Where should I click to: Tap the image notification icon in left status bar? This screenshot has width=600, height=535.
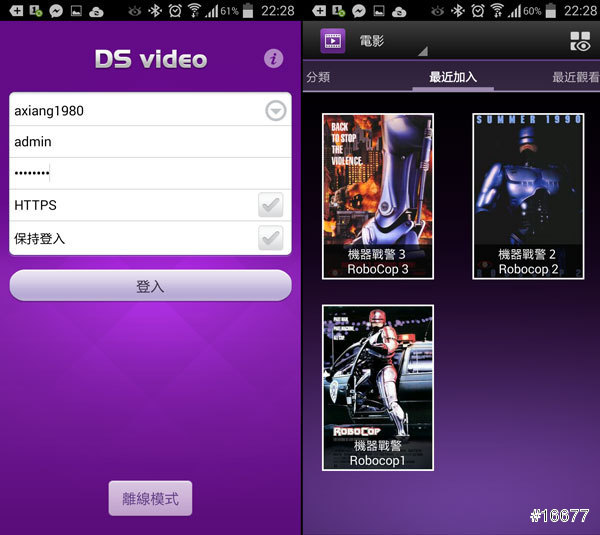point(76,11)
